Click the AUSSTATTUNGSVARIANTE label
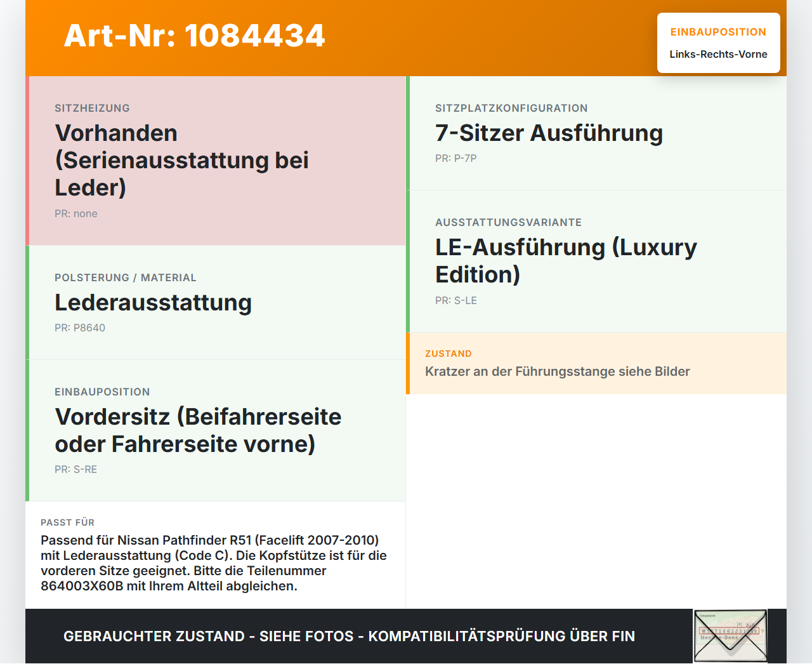 coord(509,222)
